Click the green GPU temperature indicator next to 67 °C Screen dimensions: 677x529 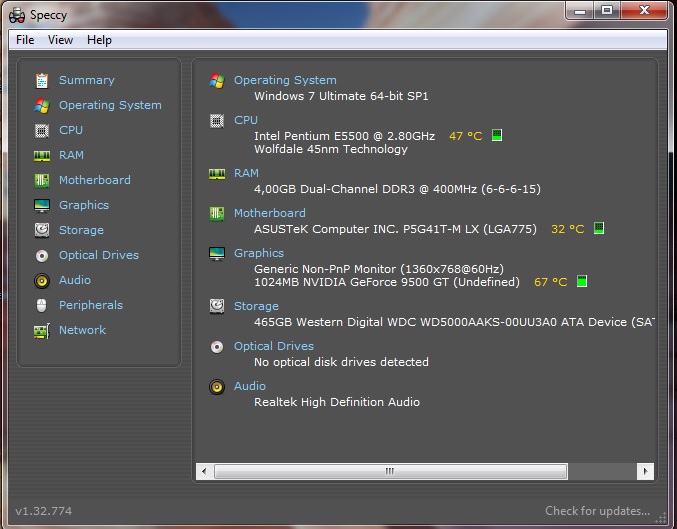[582, 281]
